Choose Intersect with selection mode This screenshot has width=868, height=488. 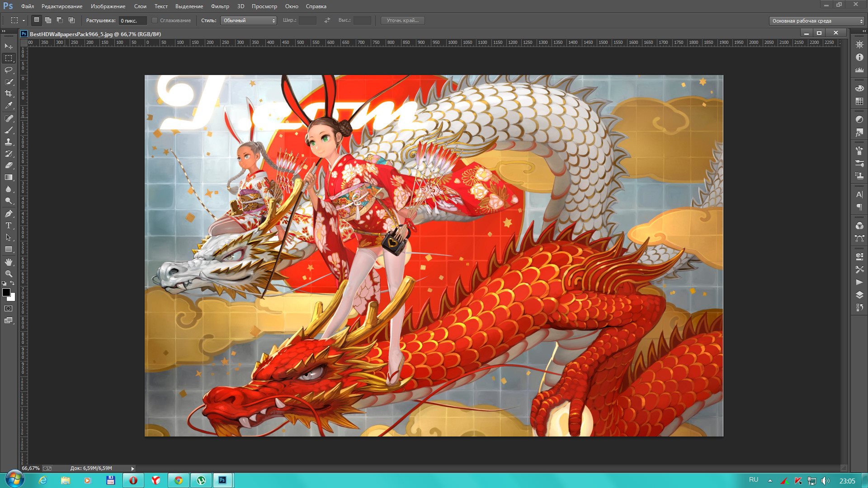tap(72, 20)
